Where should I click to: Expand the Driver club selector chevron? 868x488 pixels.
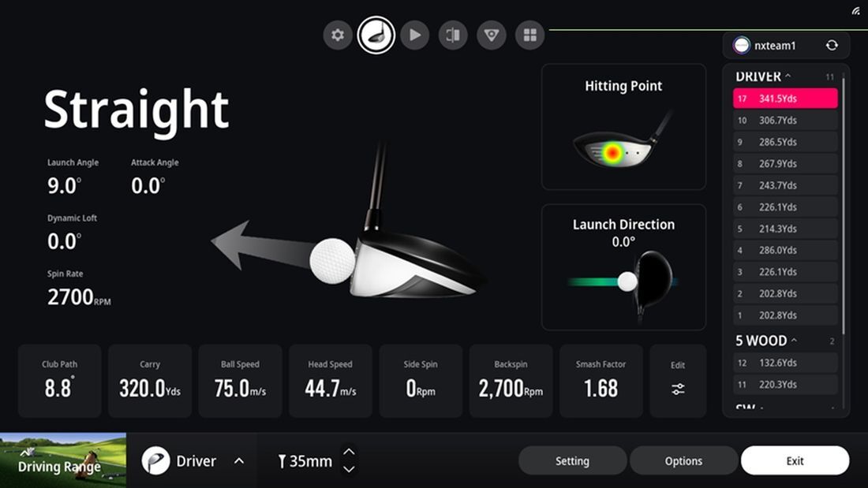[238, 461]
